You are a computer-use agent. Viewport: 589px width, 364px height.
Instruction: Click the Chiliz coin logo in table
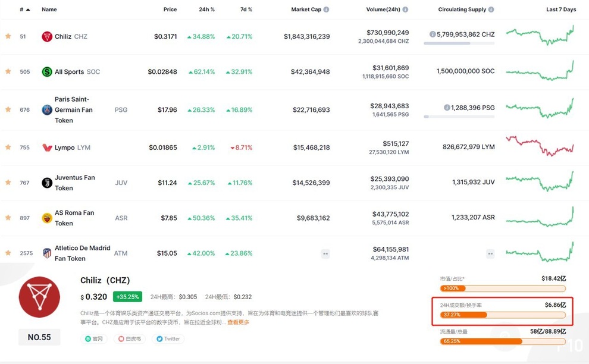47,36
